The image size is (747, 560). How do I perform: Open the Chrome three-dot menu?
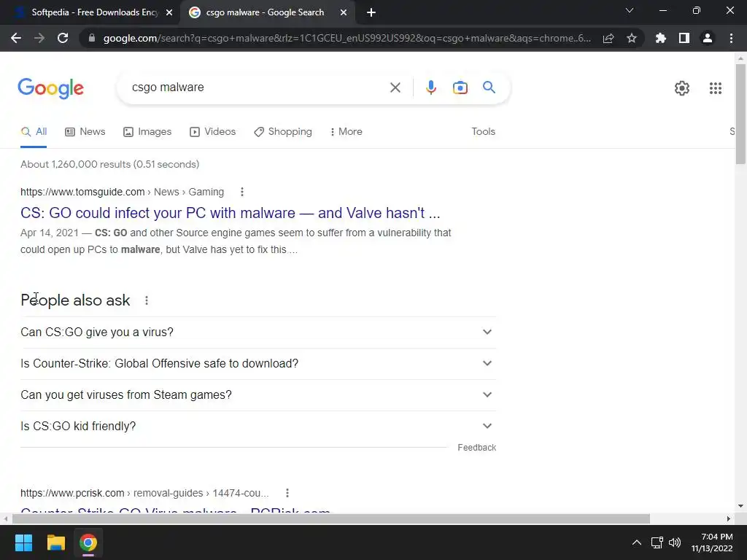pyautogui.click(x=731, y=38)
